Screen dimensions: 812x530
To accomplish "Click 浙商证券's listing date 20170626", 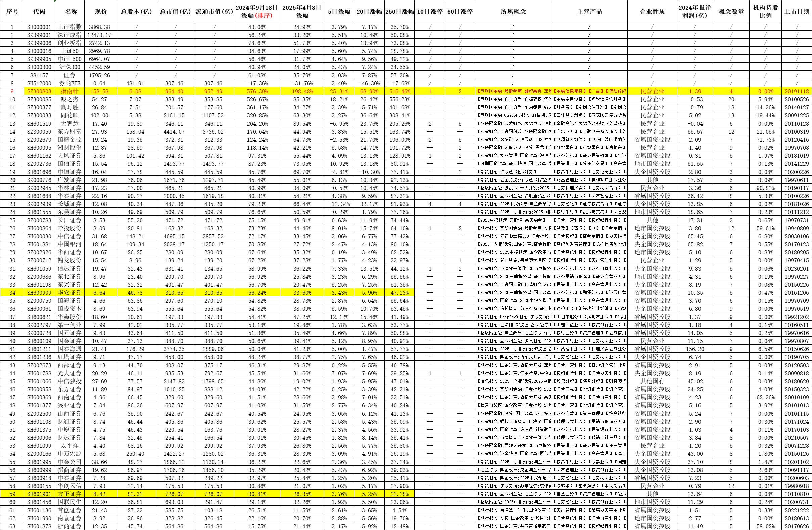I will [797, 526].
